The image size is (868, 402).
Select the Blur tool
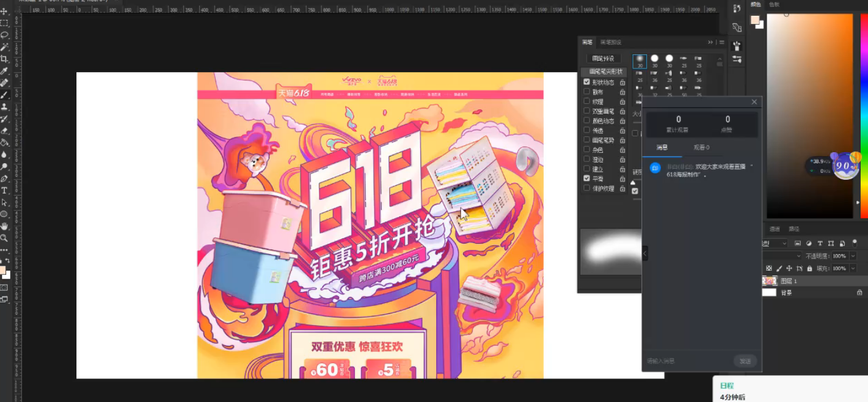tap(4, 155)
